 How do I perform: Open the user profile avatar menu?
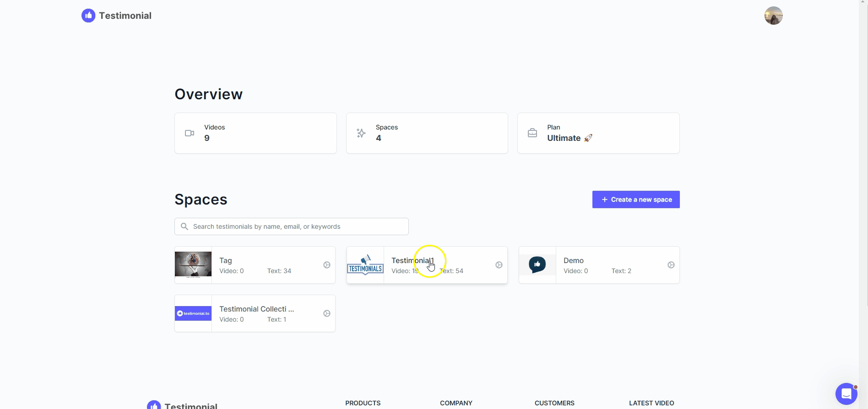pyautogui.click(x=773, y=16)
